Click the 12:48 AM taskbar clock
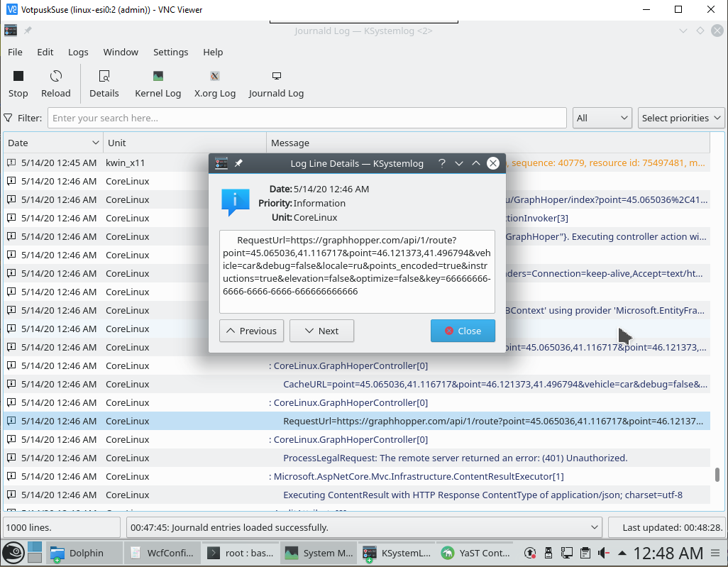Viewport: 728px width, 567px height. click(668, 553)
